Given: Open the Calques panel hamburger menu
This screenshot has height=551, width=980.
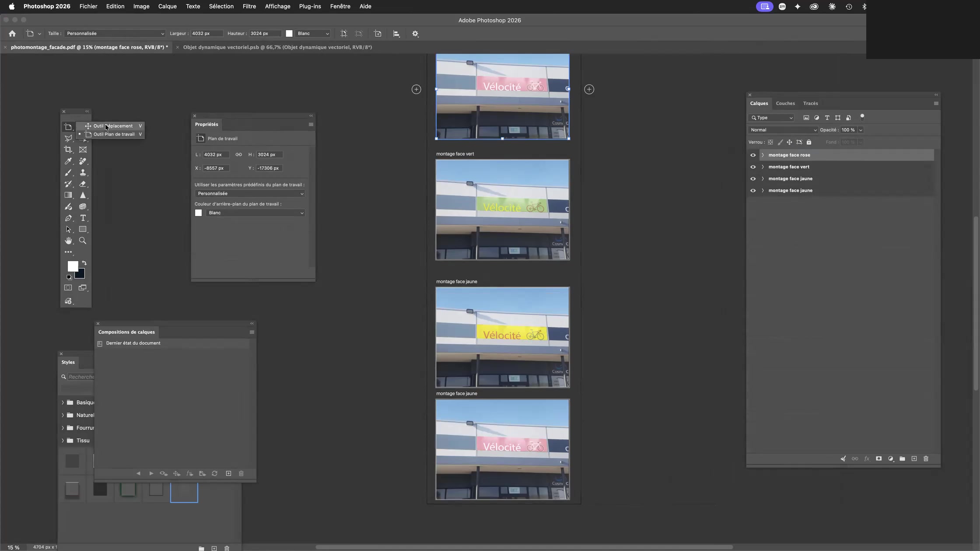Looking at the screenshot, I should [x=936, y=104].
